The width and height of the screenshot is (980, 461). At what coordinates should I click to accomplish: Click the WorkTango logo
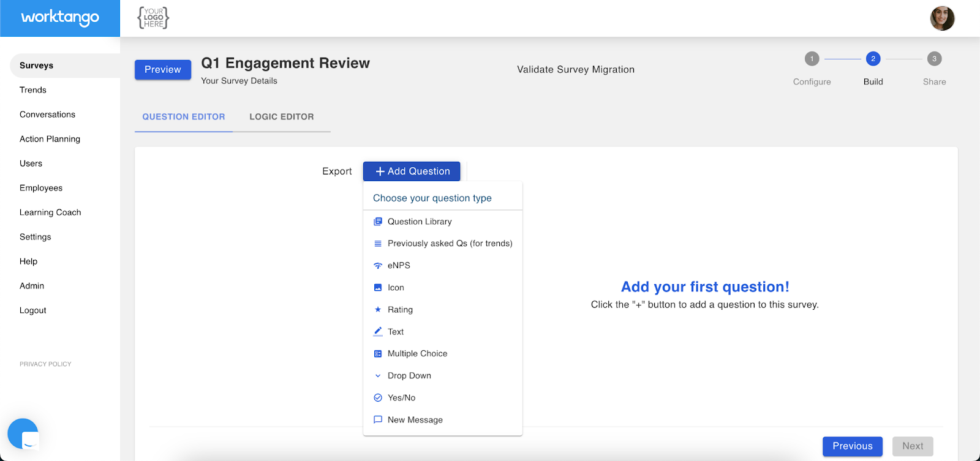point(60,18)
